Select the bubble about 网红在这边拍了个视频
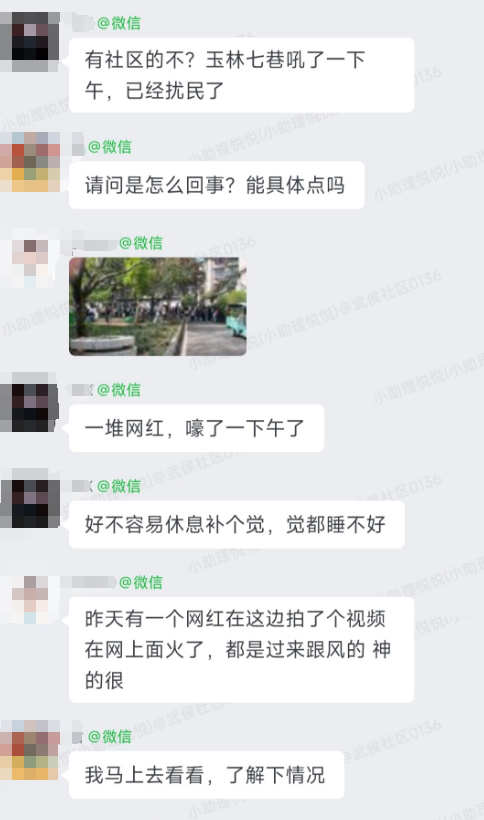 click(x=241, y=650)
